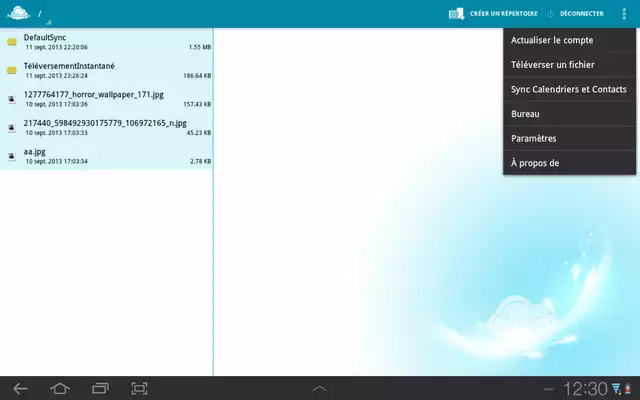Viewport: 640px width, 400px height.
Task: Click the 2.78 KB size value
Action: click(x=200, y=162)
